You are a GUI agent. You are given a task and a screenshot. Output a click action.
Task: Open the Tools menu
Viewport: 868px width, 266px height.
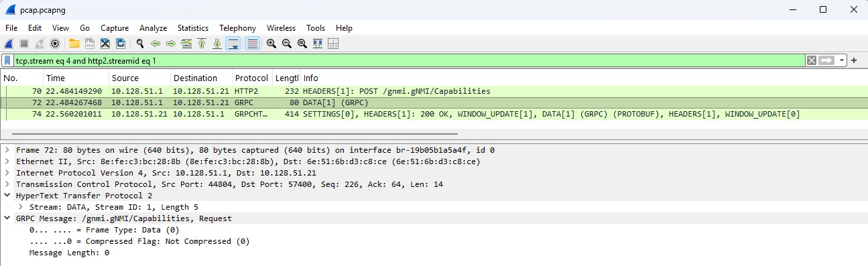pos(316,28)
